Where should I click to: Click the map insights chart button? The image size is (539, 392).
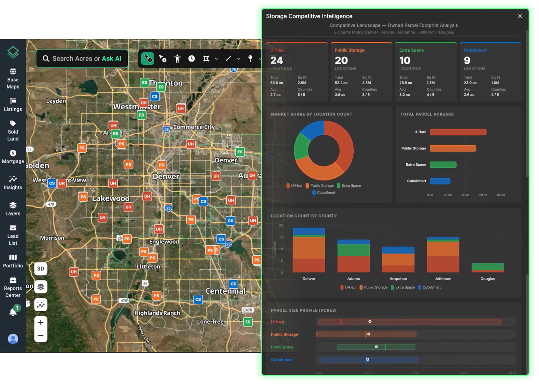tap(41, 305)
